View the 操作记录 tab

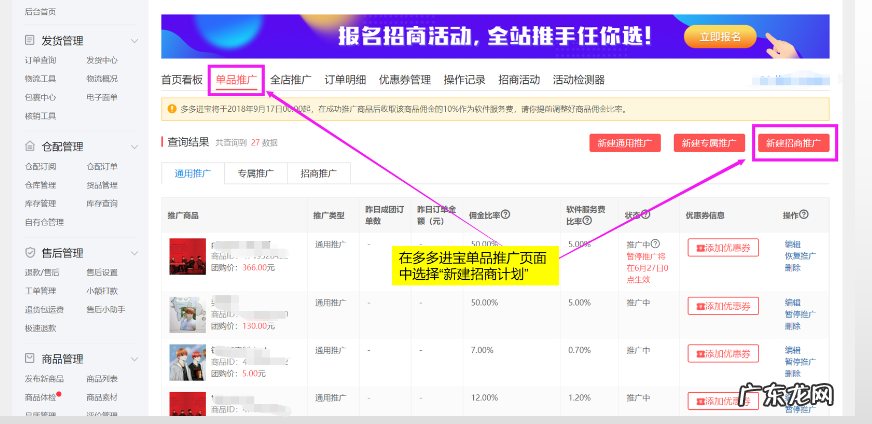[464, 80]
